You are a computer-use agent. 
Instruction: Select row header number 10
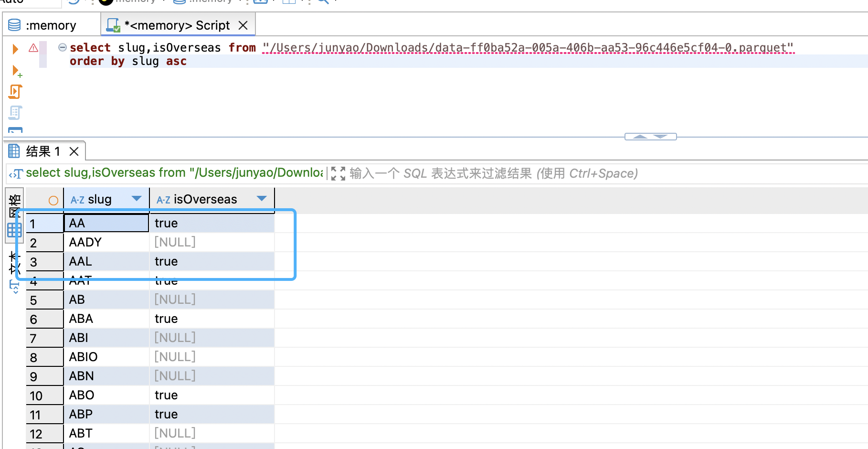click(45, 396)
